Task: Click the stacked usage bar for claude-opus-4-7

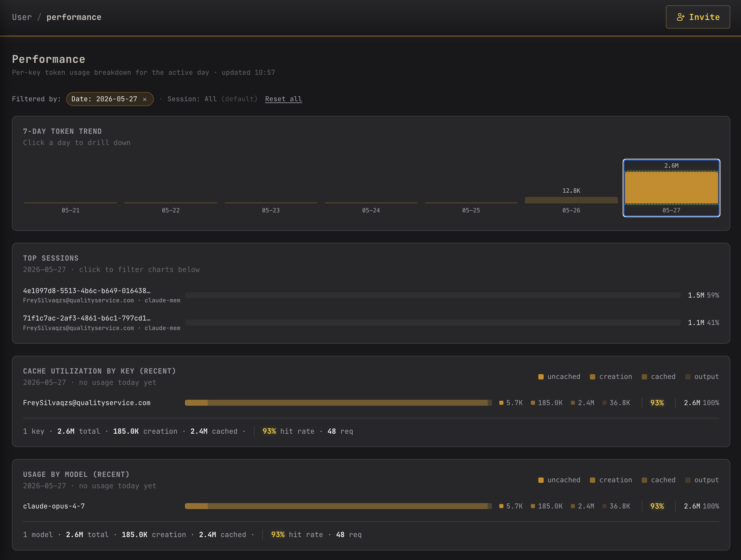Action: tap(338, 506)
